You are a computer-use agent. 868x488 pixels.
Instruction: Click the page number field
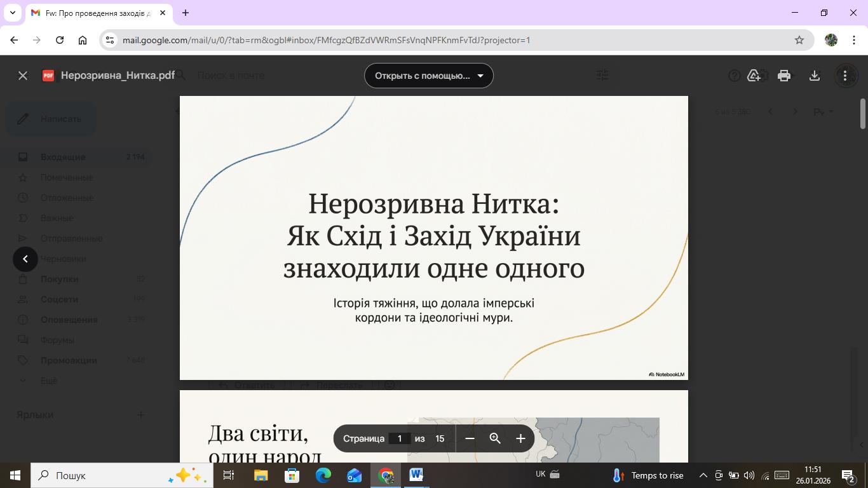coord(400,438)
